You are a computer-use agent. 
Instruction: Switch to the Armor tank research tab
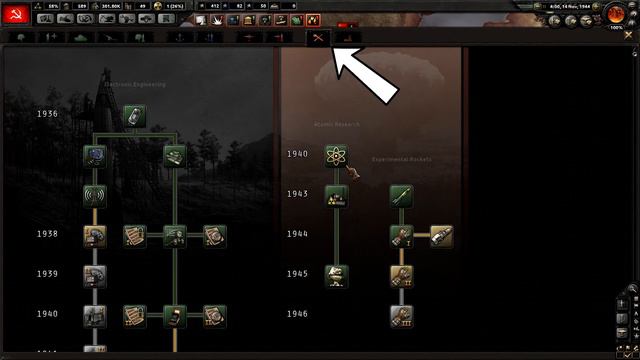pos(81,38)
